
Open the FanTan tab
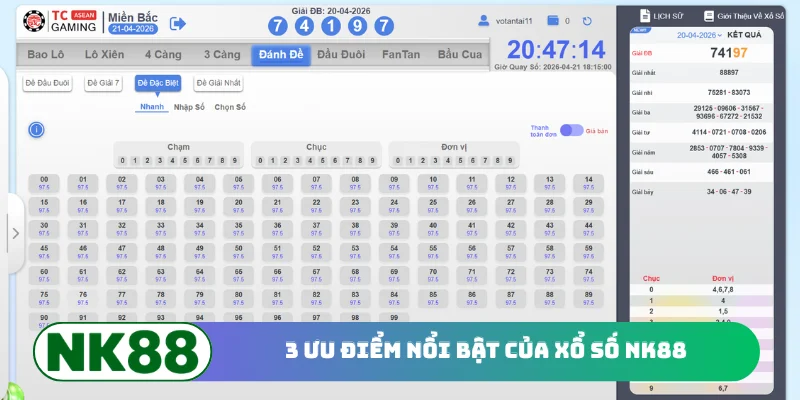pos(401,55)
